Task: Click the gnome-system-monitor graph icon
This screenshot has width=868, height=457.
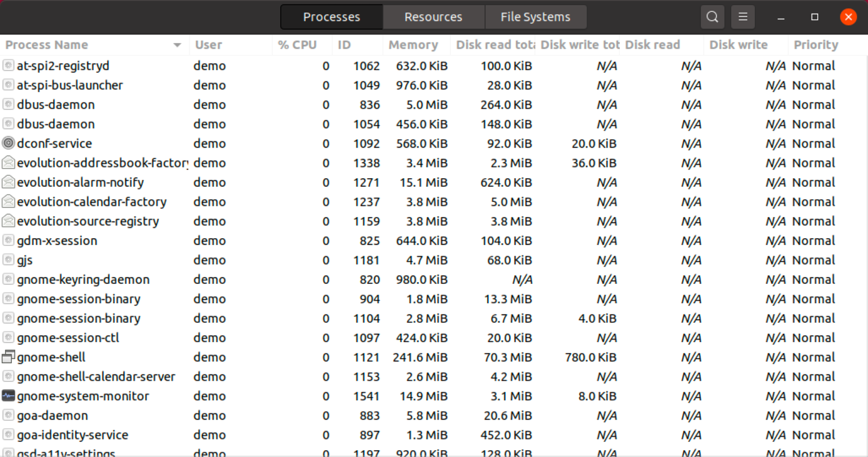Action: (x=8, y=396)
